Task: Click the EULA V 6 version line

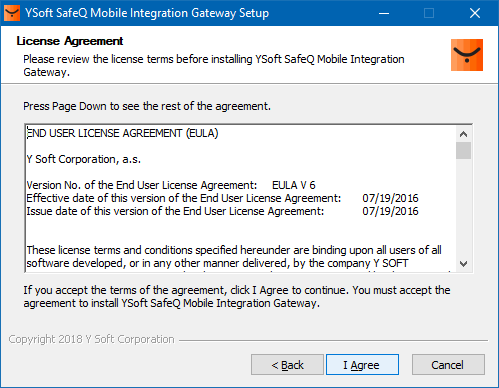Action: (x=171, y=185)
